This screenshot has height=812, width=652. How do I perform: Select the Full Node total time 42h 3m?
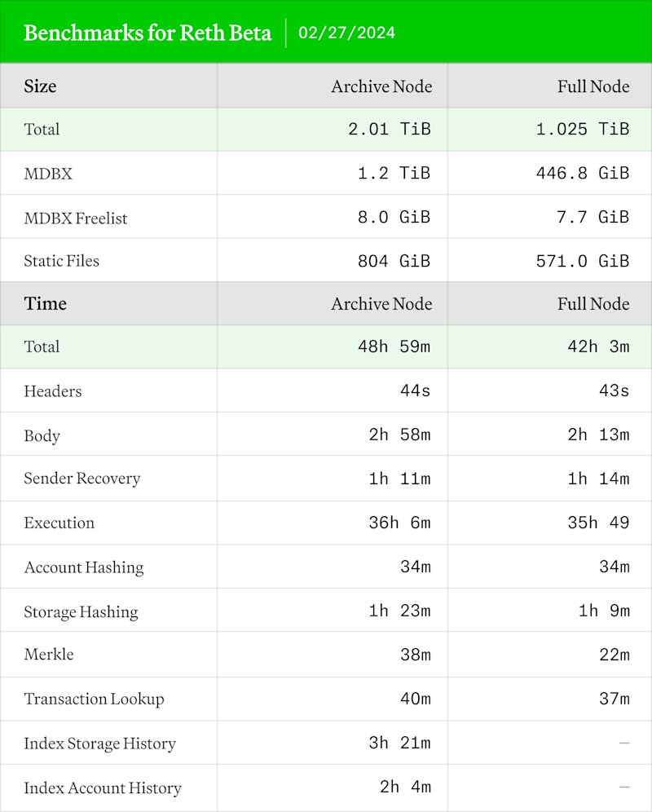599,346
